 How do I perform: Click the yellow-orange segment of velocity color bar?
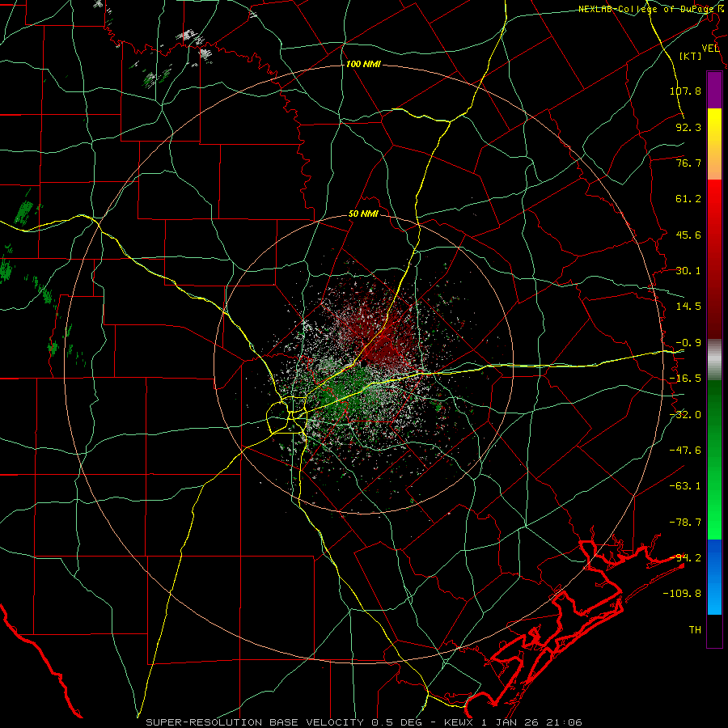(714, 144)
